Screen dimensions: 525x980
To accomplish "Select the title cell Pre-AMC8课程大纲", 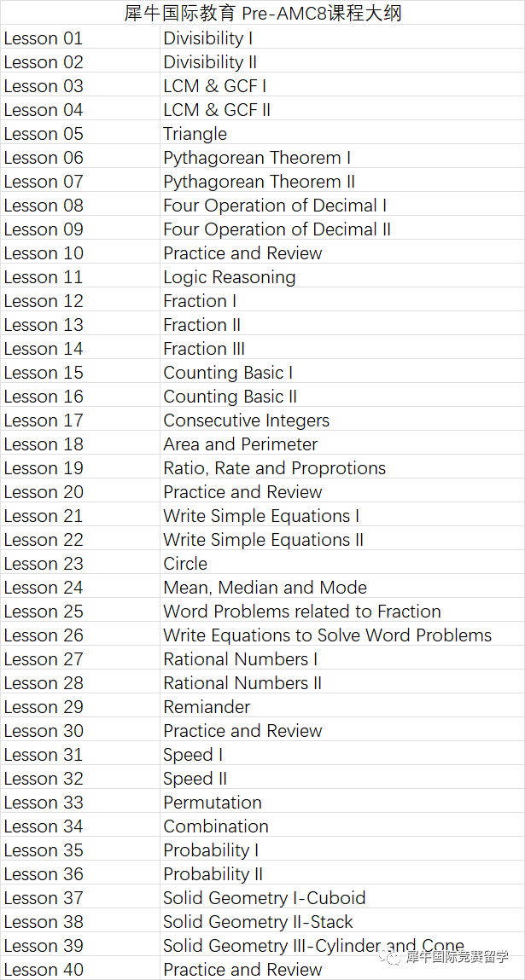I will pyautogui.click(x=263, y=13).
